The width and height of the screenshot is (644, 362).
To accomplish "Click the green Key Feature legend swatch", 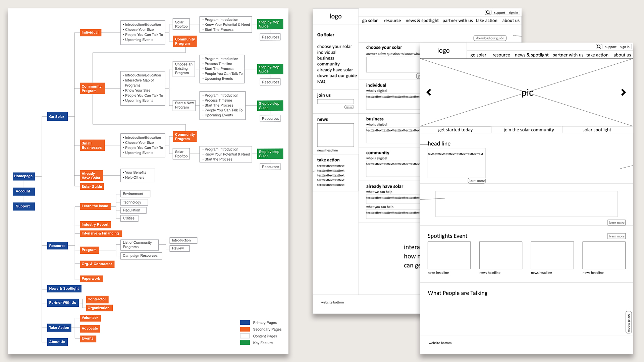I will (245, 343).
